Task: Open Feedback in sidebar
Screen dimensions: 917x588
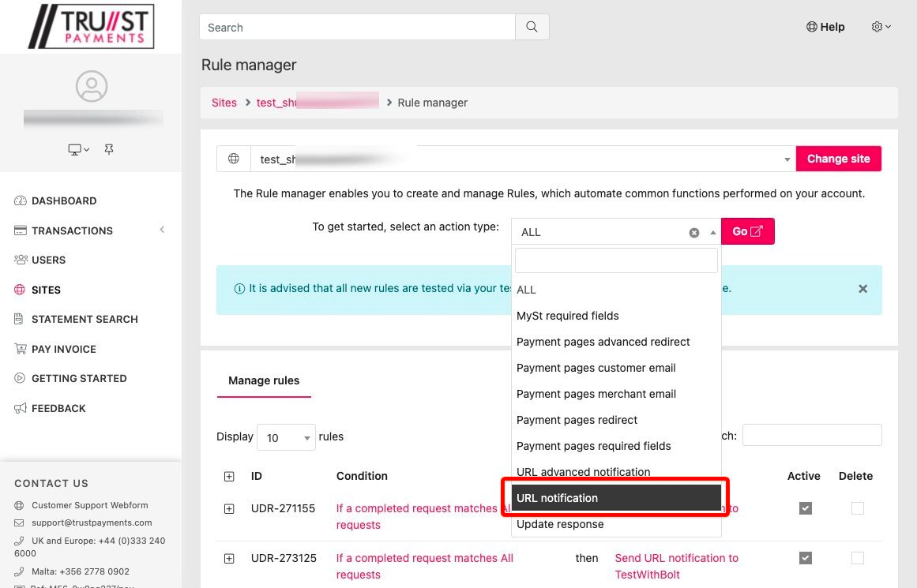Action: point(58,408)
